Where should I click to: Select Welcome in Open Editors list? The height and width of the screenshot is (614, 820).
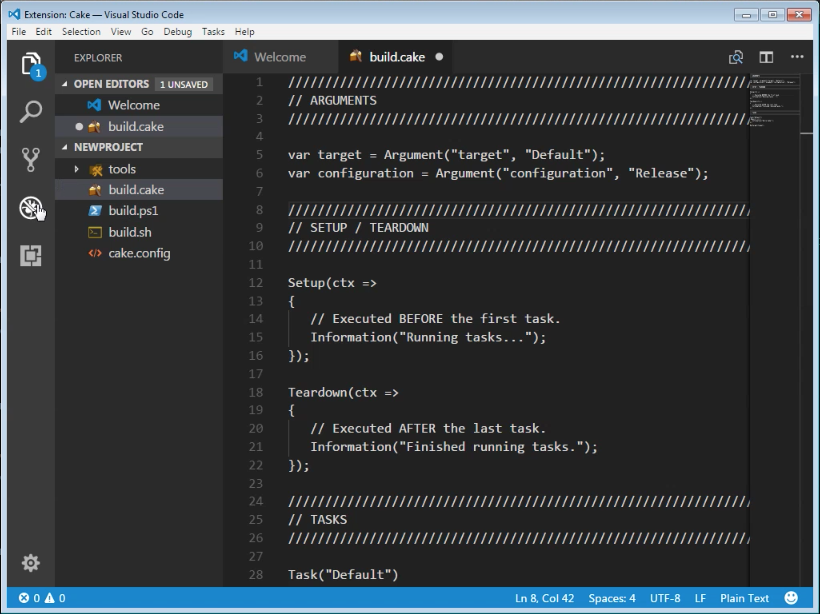[x=139, y=105]
